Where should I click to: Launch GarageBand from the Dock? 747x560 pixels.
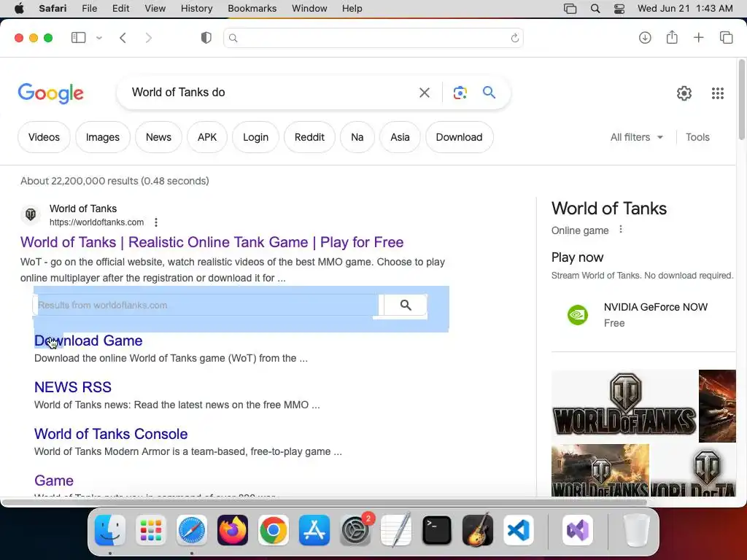tap(478, 530)
